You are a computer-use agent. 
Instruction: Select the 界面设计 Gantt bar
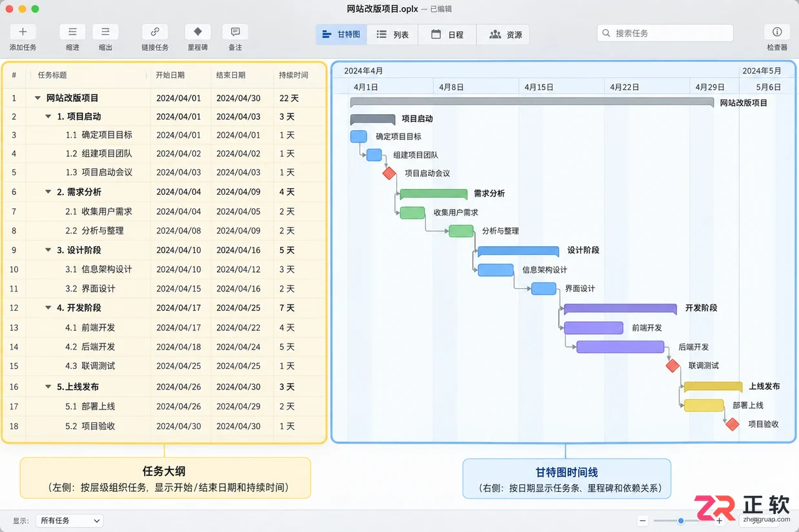[544, 288]
